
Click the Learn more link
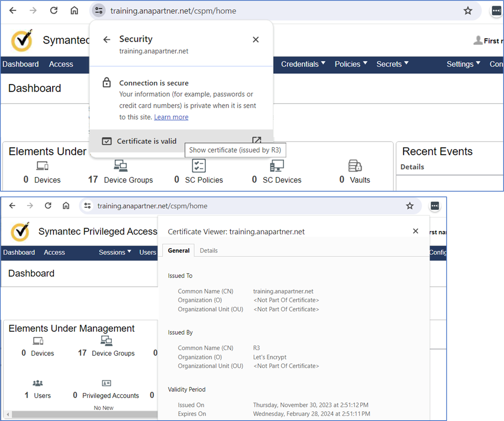(x=171, y=117)
